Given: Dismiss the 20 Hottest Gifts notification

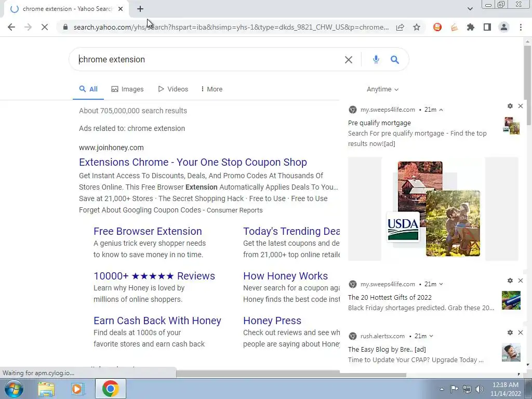Looking at the screenshot, I should pos(521,281).
